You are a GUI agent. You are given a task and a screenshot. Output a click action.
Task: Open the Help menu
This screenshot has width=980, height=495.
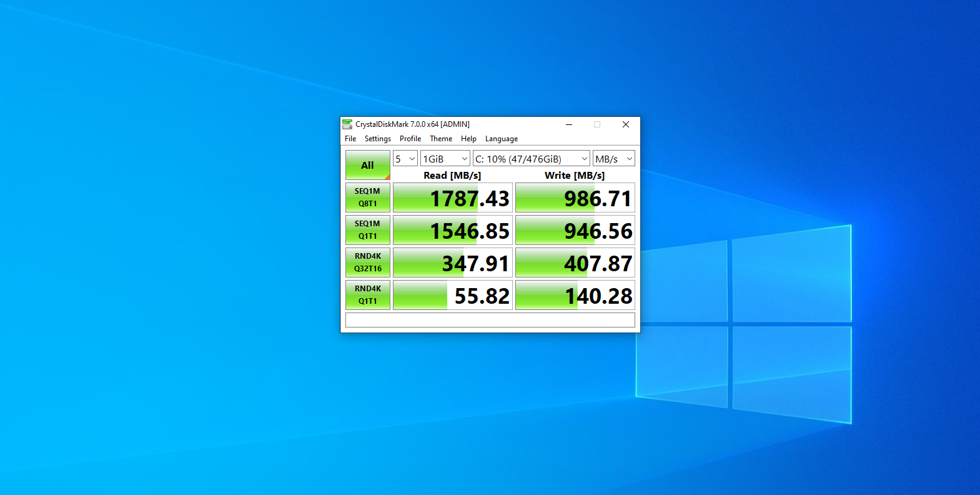tap(468, 139)
